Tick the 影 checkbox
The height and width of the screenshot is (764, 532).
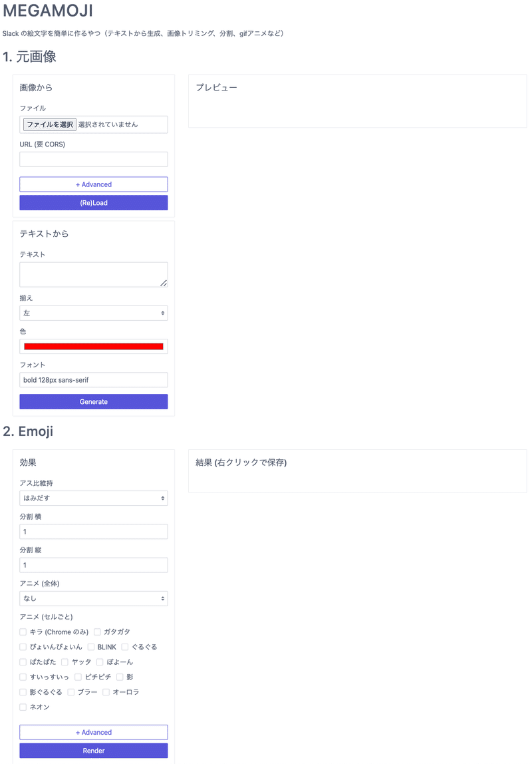pos(120,677)
